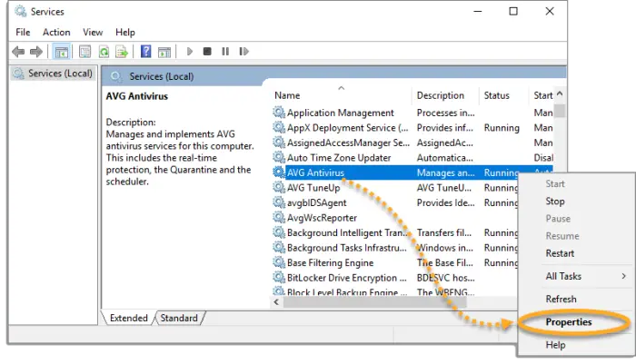Screen dimensions: 636x364
Task: Click the avgbIDSAgent service name
Action: coord(316,202)
